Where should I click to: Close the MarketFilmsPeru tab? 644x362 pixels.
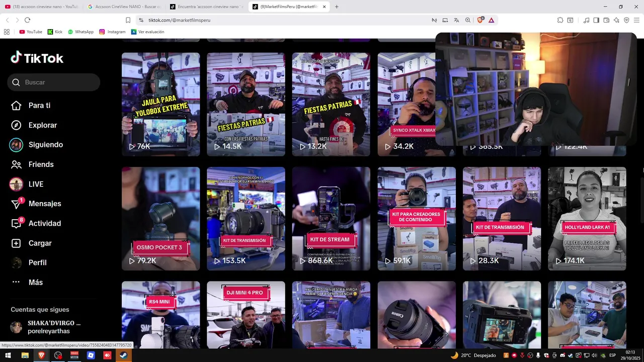click(324, 7)
